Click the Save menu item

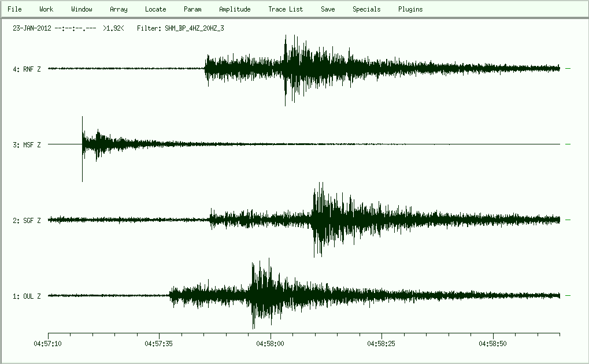(x=328, y=9)
